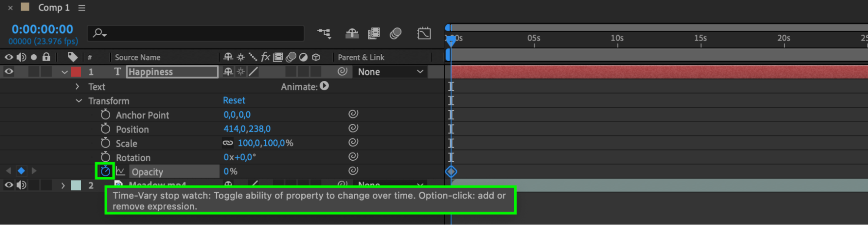The image size is (868, 225).
Task: Reset the Transform properties
Action: tap(234, 100)
